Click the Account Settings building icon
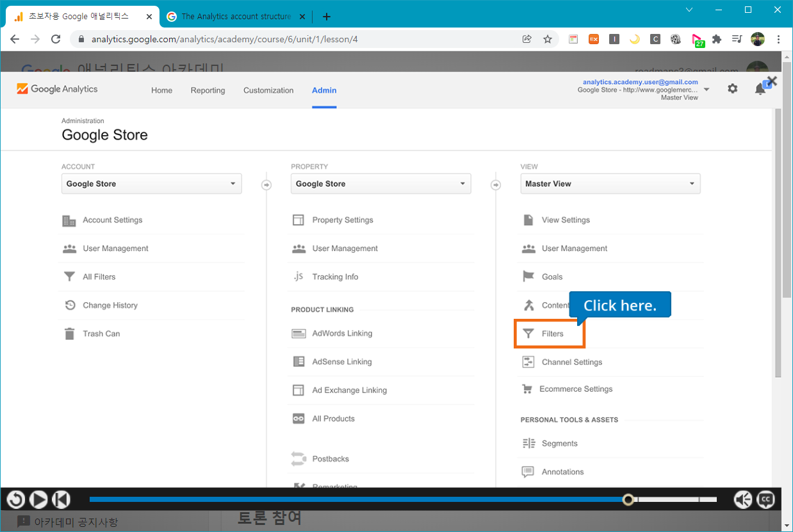 click(69, 221)
